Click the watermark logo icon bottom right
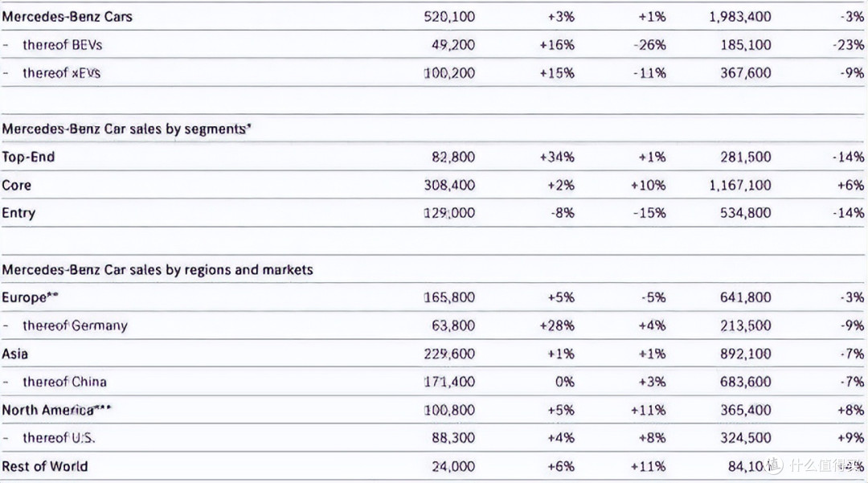The width and height of the screenshot is (868, 483). tap(775, 465)
